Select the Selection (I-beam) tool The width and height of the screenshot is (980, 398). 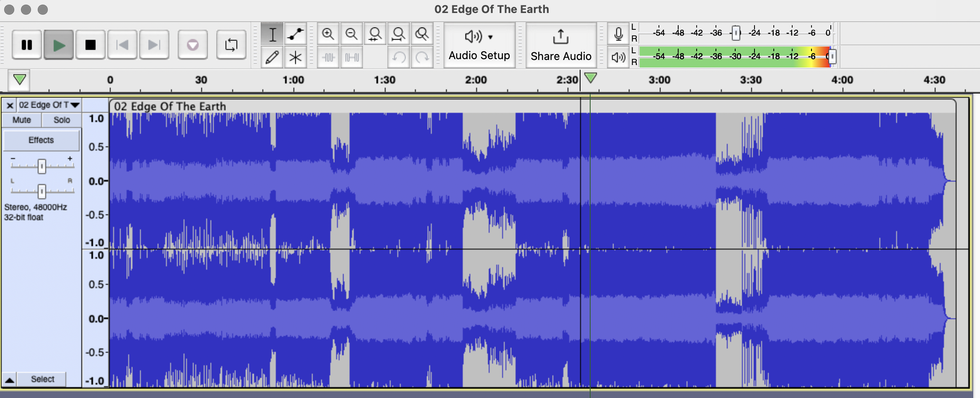coord(272,34)
